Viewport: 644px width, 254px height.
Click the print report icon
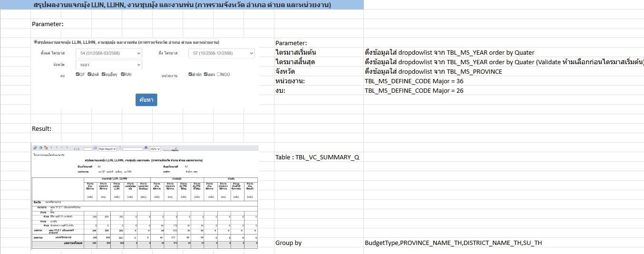[x=39, y=148]
